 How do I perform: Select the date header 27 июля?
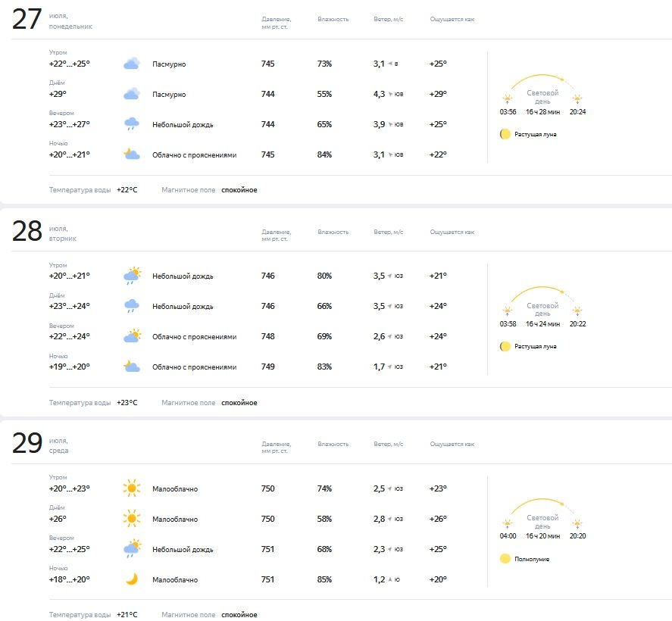(52, 20)
